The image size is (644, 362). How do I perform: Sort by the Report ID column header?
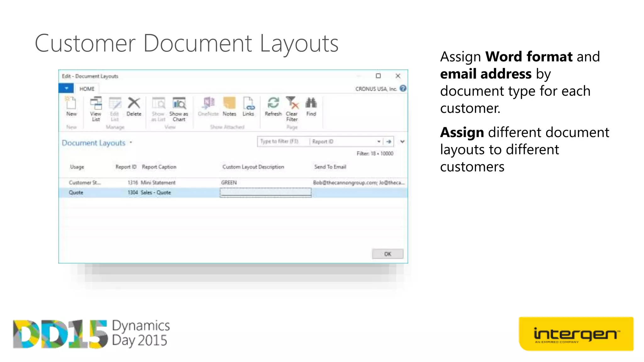pyautogui.click(x=126, y=167)
